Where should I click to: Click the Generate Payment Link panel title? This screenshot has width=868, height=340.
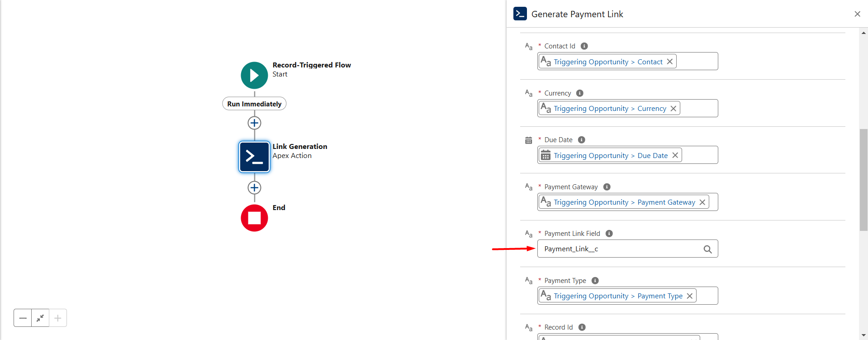tap(577, 14)
